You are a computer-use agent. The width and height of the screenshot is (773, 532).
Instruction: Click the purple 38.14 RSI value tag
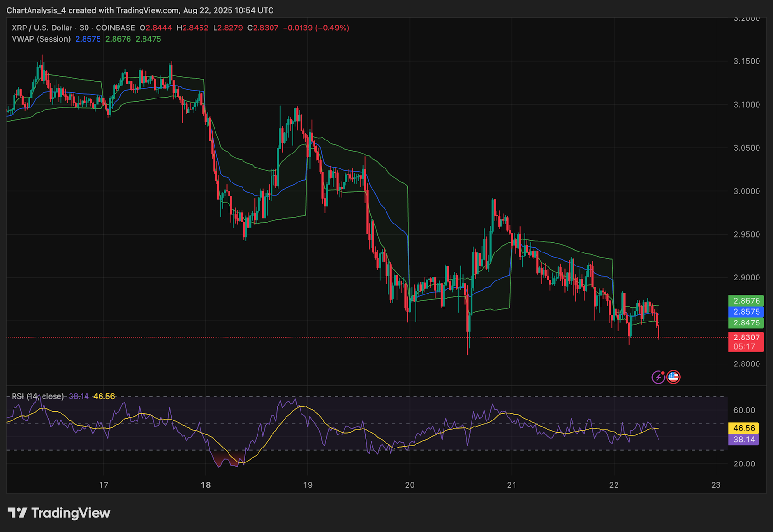point(744,439)
